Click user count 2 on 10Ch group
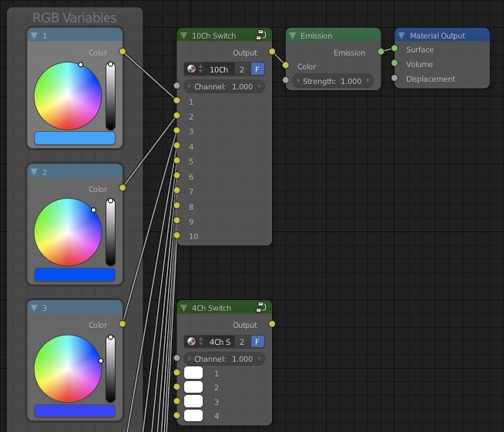The image size is (504, 432). coord(242,69)
